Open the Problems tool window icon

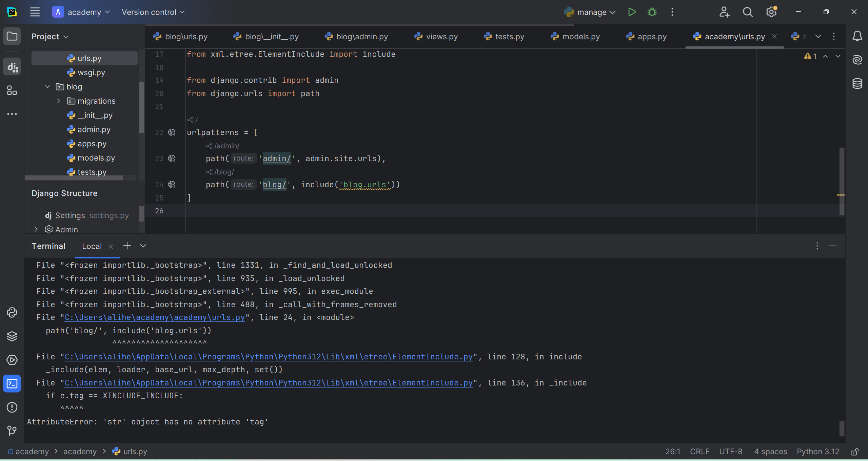12,407
